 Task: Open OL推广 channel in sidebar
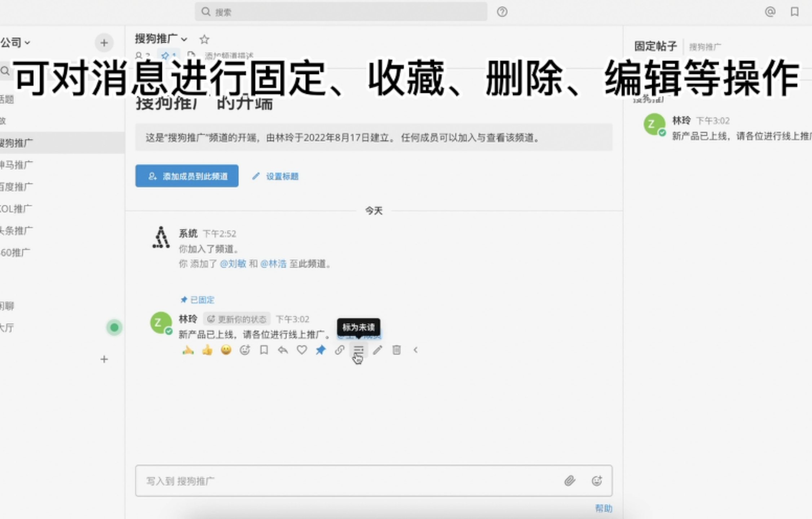(62, 209)
